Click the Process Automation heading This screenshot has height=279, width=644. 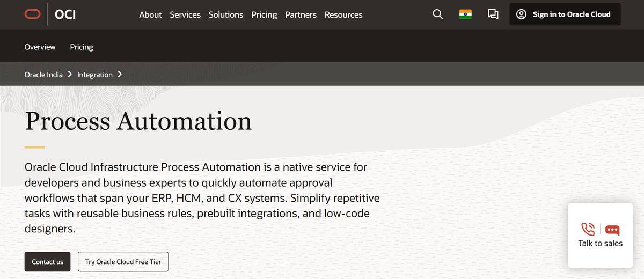[138, 120]
